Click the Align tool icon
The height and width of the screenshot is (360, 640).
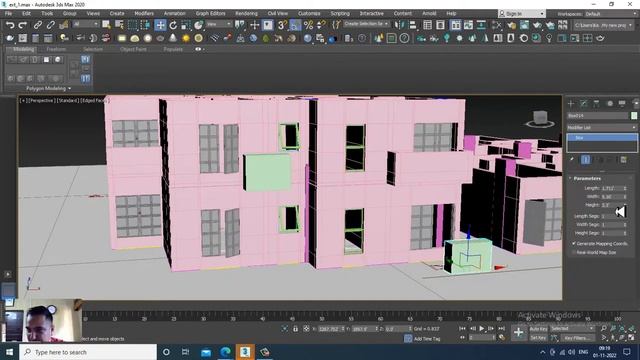(x=413, y=25)
